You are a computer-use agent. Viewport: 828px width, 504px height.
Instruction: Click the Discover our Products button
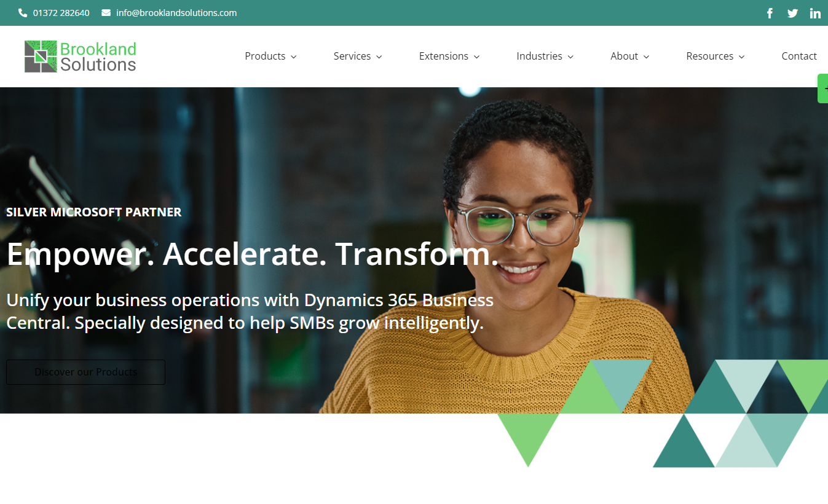tap(85, 372)
